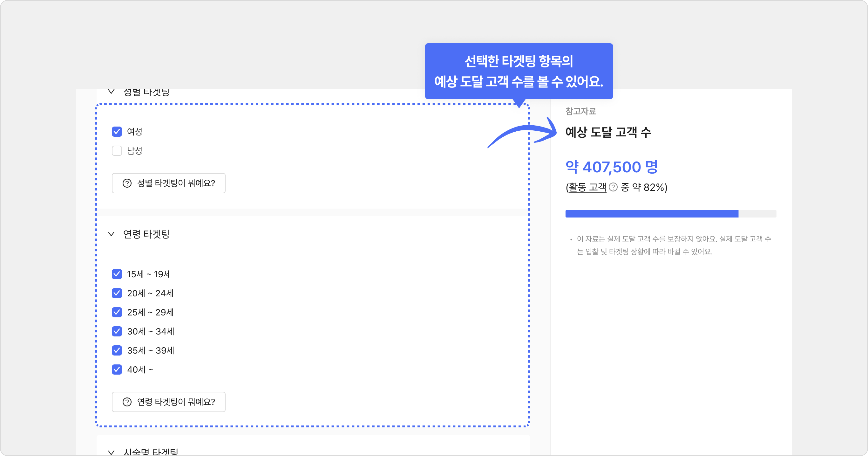The height and width of the screenshot is (456, 868).
Task: Click the 연령 타겟팅 section title
Action: click(x=146, y=234)
